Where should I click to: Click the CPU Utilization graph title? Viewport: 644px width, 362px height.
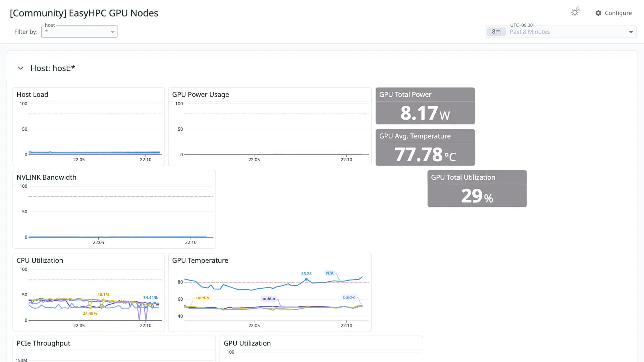pos(40,260)
